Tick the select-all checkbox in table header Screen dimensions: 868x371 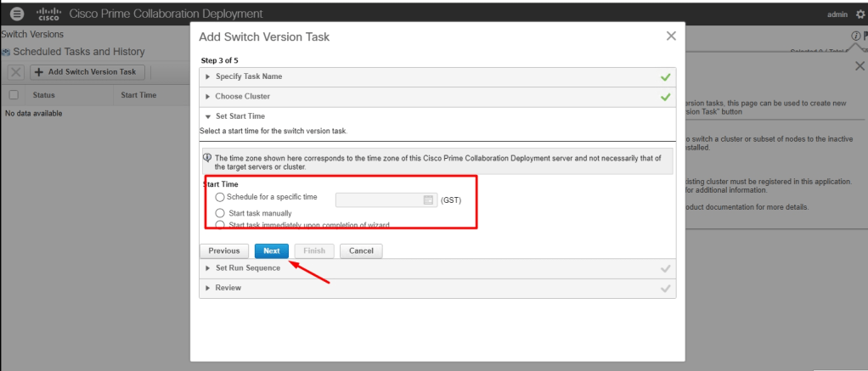[x=14, y=95]
